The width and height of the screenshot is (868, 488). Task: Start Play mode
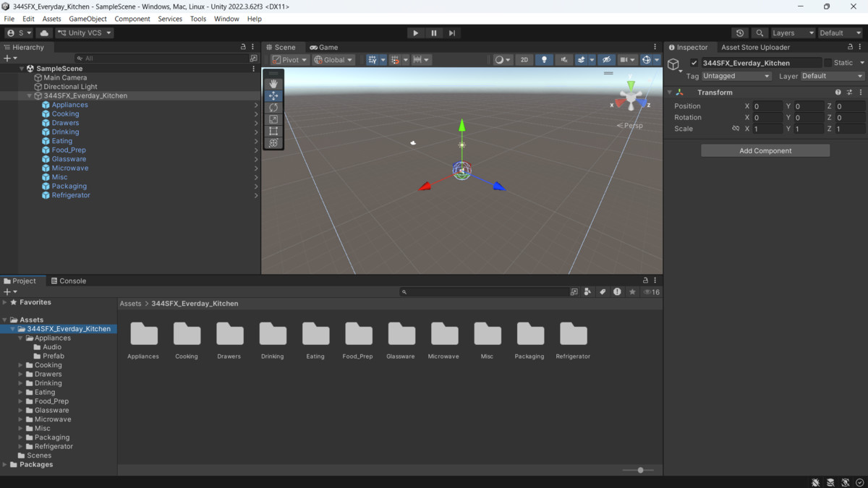pos(415,33)
